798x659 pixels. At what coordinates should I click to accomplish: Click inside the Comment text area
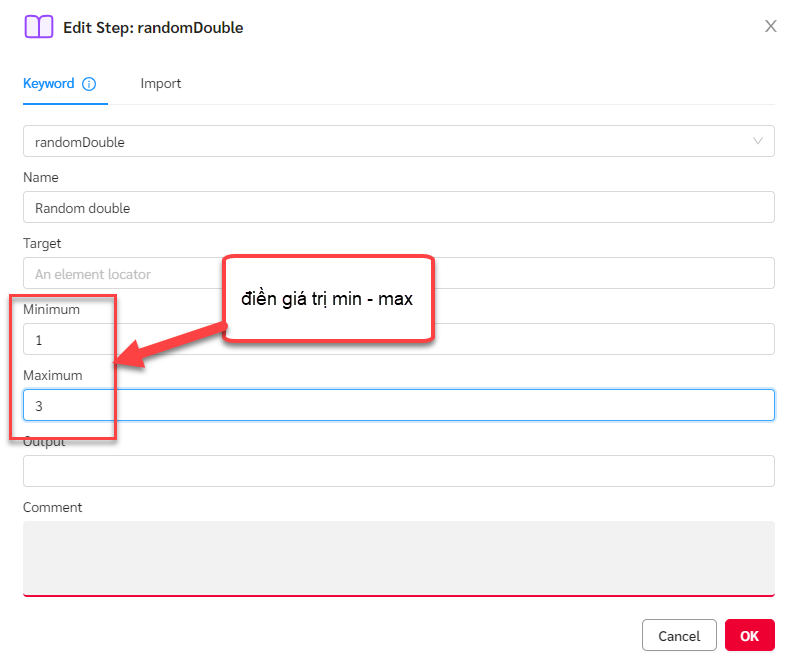coord(398,557)
